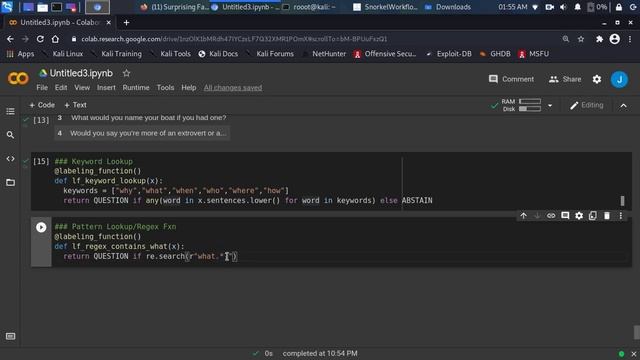The width and height of the screenshot is (640, 360).
Task: Click the notebook vertical scrollbar thumb
Action: pyautogui.click(x=636, y=332)
